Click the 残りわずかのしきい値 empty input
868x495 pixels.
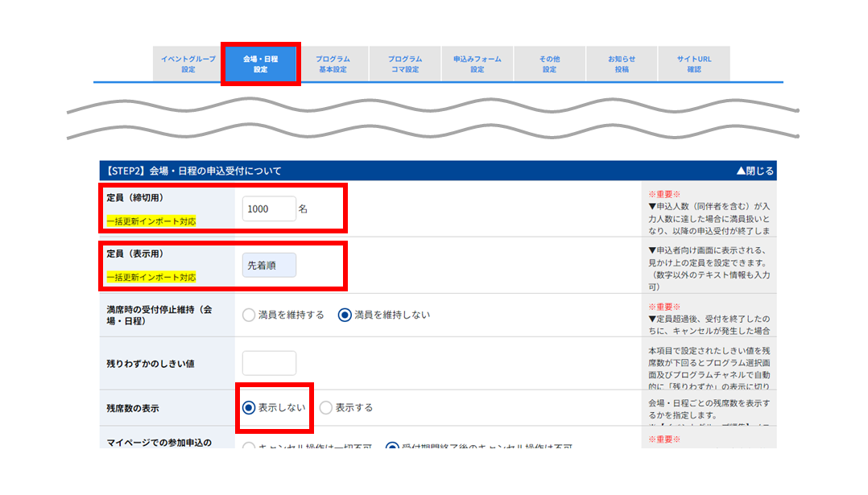tap(269, 363)
